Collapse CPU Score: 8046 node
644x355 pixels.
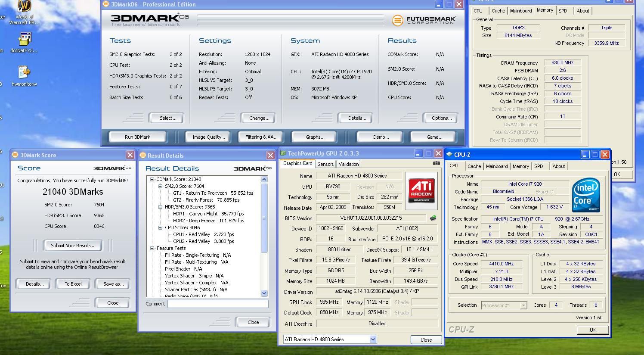(x=161, y=227)
